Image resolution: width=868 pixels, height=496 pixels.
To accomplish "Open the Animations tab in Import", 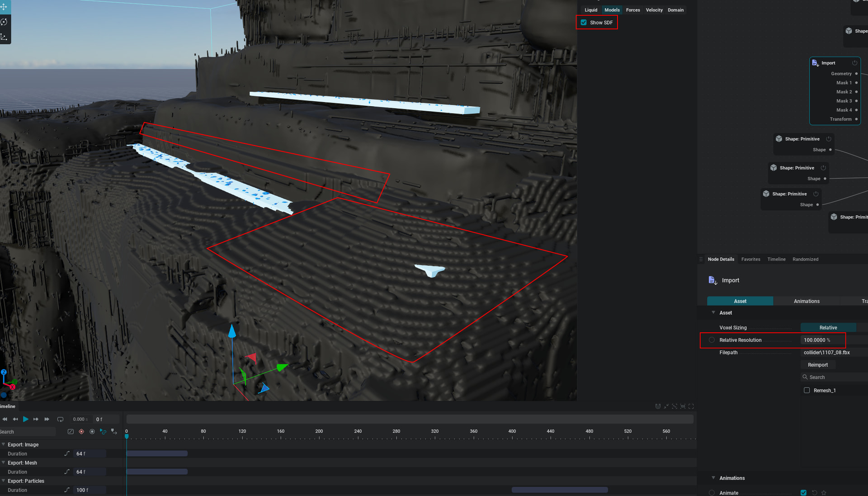I will (806, 301).
